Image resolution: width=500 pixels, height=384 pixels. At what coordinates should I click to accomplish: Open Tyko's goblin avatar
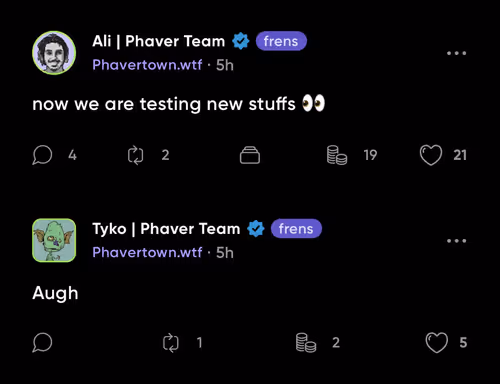coord(54,240)
